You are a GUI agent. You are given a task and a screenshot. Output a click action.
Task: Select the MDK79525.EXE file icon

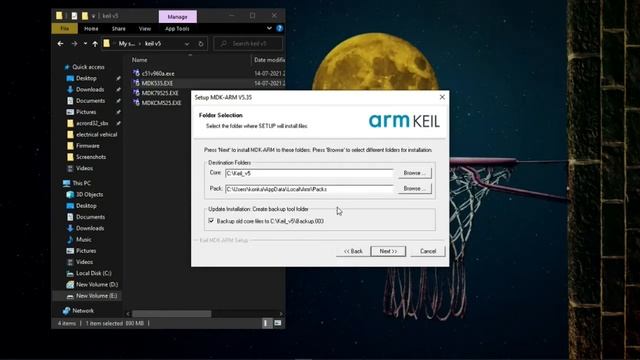pos(136,93)
